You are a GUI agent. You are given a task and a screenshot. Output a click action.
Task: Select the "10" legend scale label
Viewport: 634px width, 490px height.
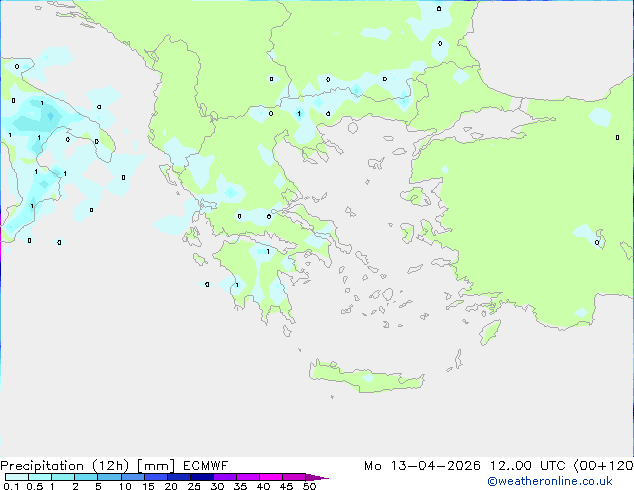tap(125, 486)
